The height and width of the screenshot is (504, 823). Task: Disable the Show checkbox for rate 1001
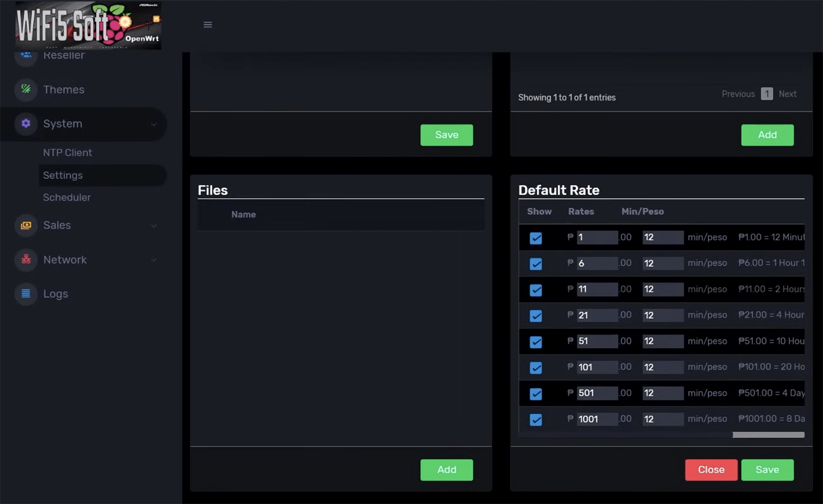click(x=535, y=420)
